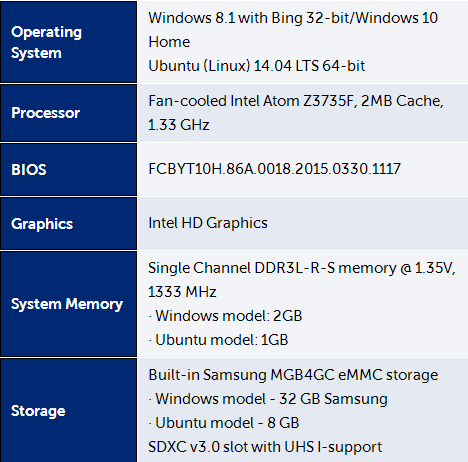Click the Single Channel DDR3L-R-S memory line
This screenshot has height=462, width=468.
click(302, 268)
